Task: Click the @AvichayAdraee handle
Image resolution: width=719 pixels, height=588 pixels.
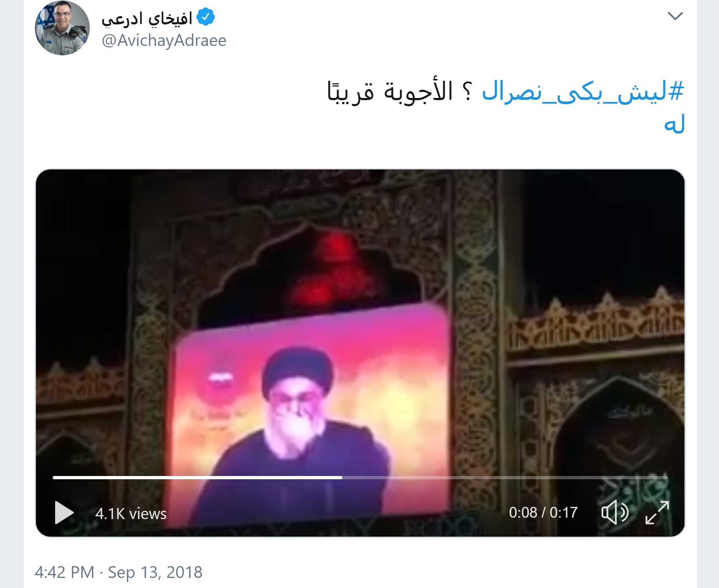Action: 164,41
